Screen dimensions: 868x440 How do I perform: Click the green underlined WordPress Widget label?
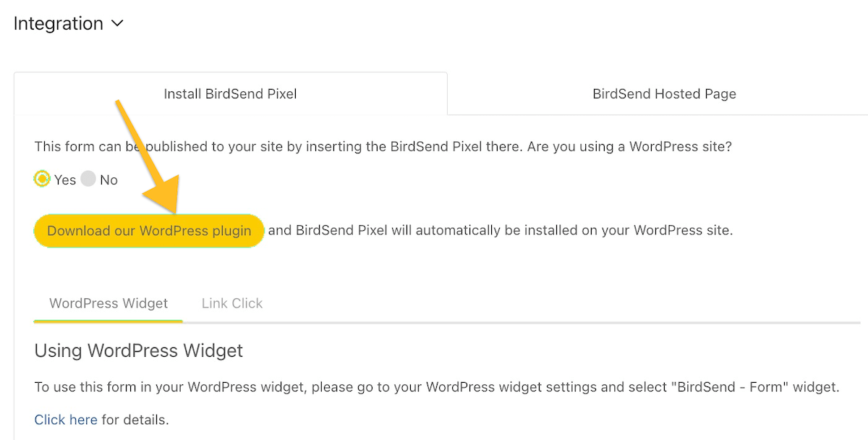108,302
